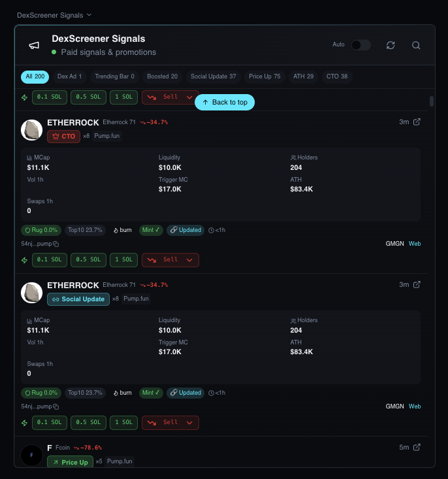
Task: Click Top10 23.7% tag on CTO card
Action: pos(85,230)
